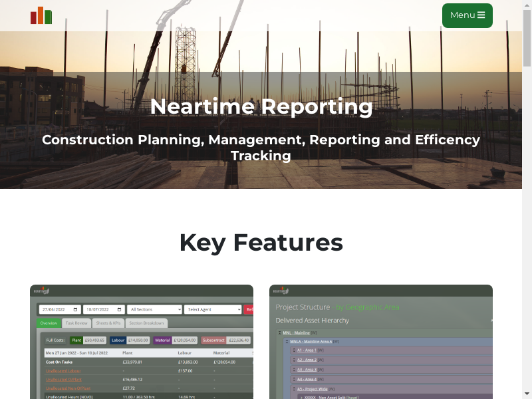Click scrollbar down arrow at bottom right
The width and height of the screenshot is (532, 399).
coord(527,393)
